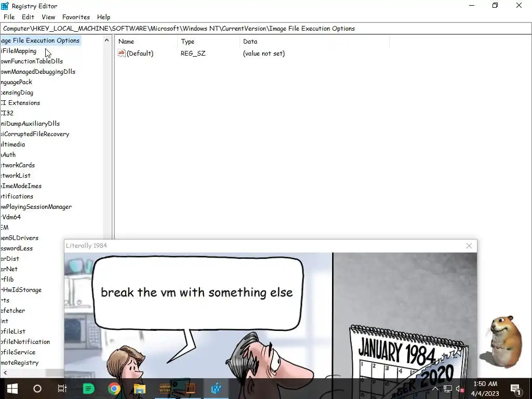
Task: Select the LicensingDiag key
Action: 17,92
